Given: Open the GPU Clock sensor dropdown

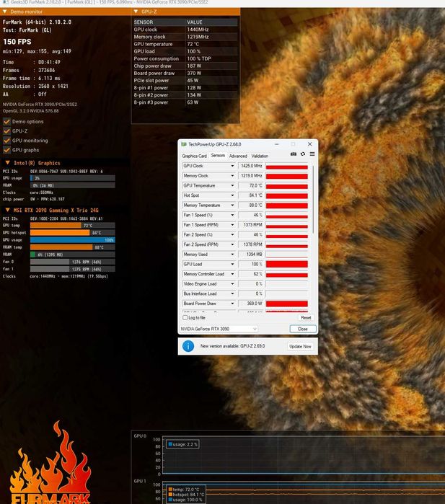Looking at the screenshot, I should (x=232, y=166).
